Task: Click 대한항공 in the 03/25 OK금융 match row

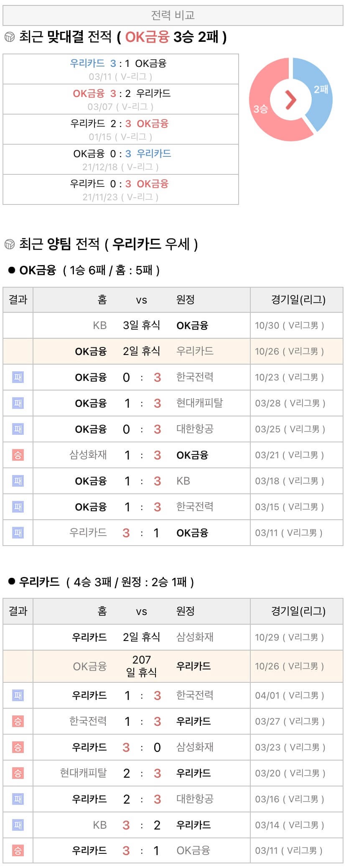Action: coord(195,429)
